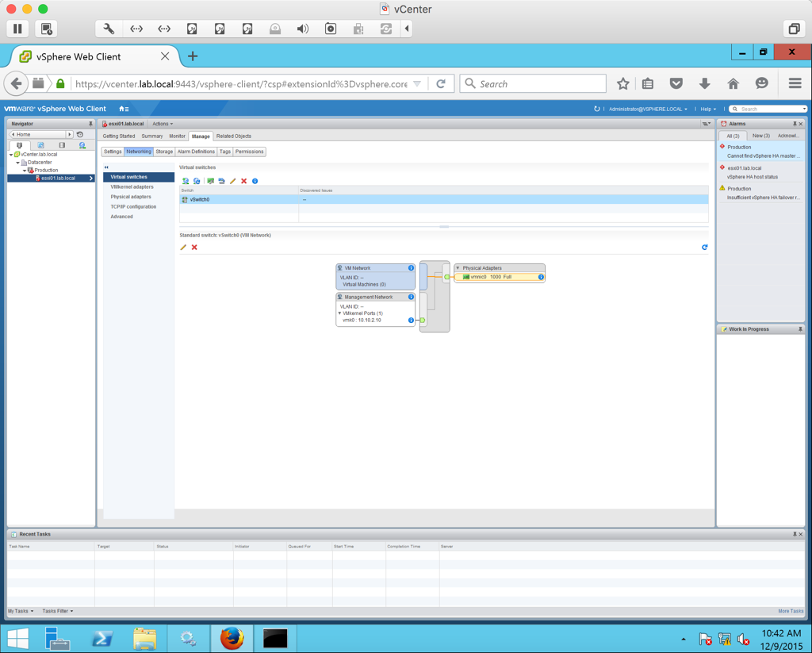The height and width of the screenshot is (653, 812).
Task: Switch to the Summary tab
Action: 152,136
